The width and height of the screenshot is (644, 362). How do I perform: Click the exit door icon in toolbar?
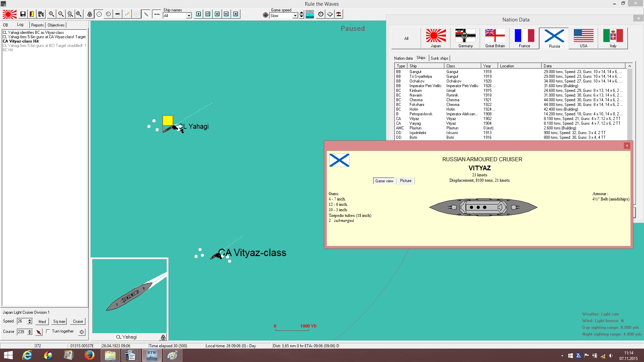[32, 14]
